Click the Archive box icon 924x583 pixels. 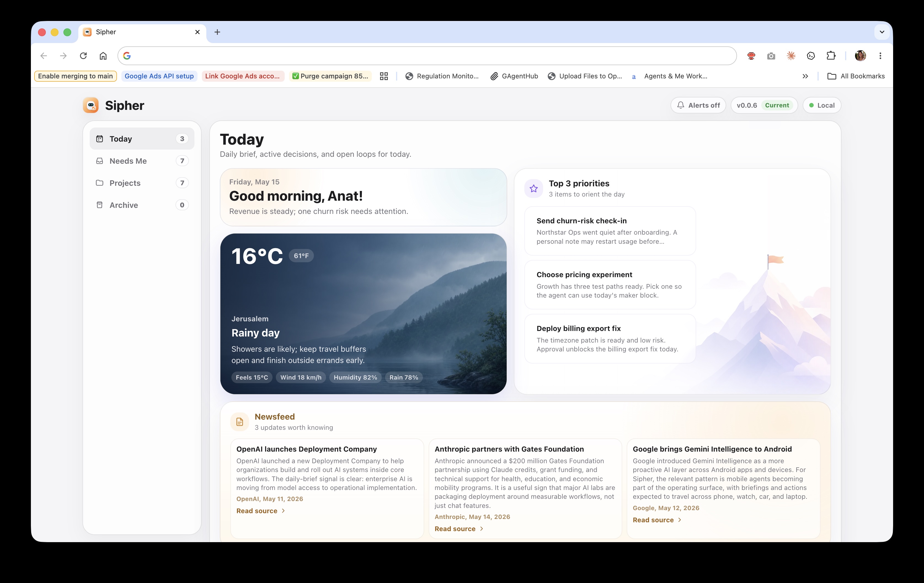[99, 205]
